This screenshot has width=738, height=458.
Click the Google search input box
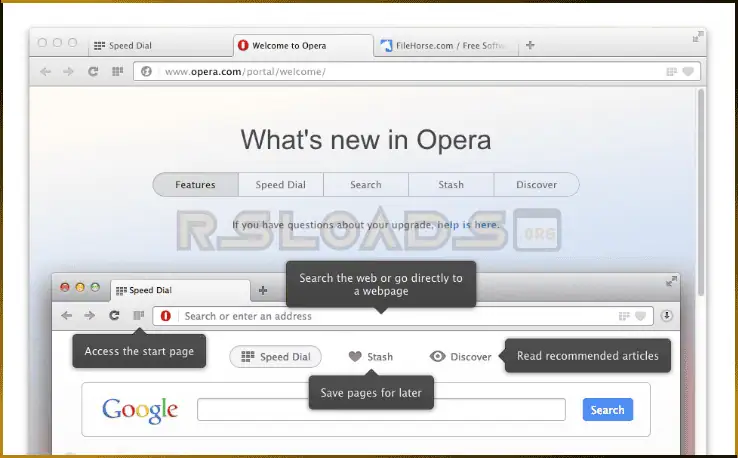point(381,410)
